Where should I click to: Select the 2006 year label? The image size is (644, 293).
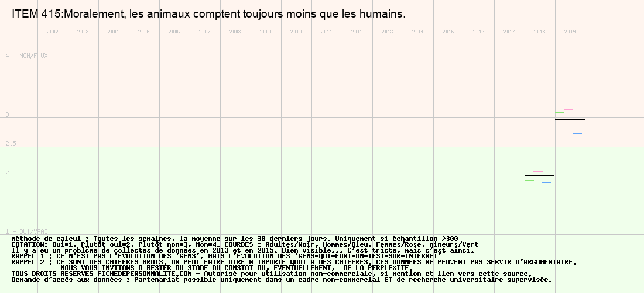(174, 32)
